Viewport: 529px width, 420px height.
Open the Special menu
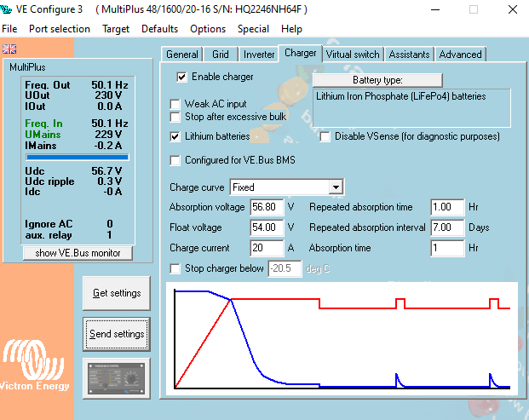tap(253, 29)
